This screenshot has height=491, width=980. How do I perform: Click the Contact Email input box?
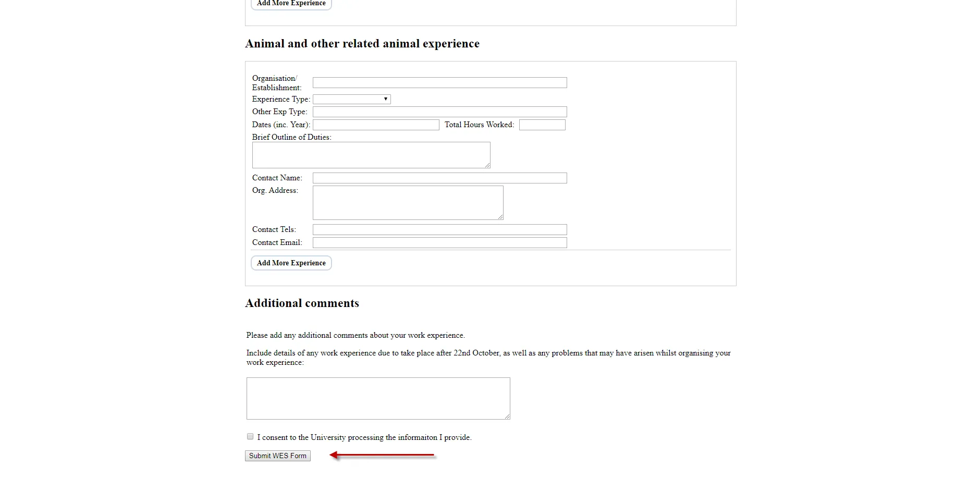(439, 242)
